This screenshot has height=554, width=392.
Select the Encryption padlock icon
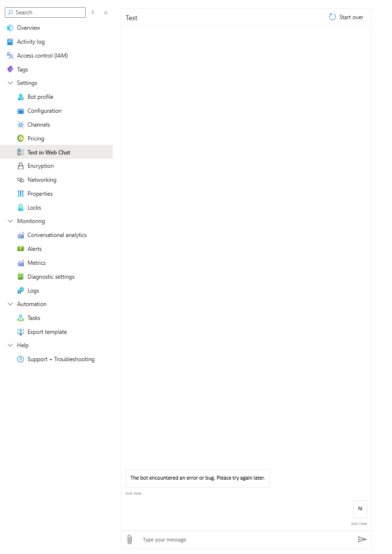[x=21, y=165]
